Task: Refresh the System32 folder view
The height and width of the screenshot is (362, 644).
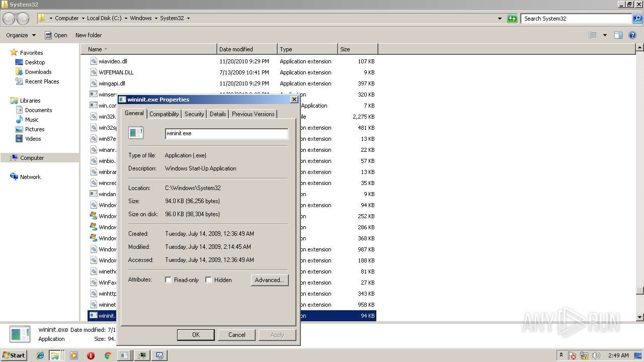Action: pyautogui.click(x=512, y=19)
